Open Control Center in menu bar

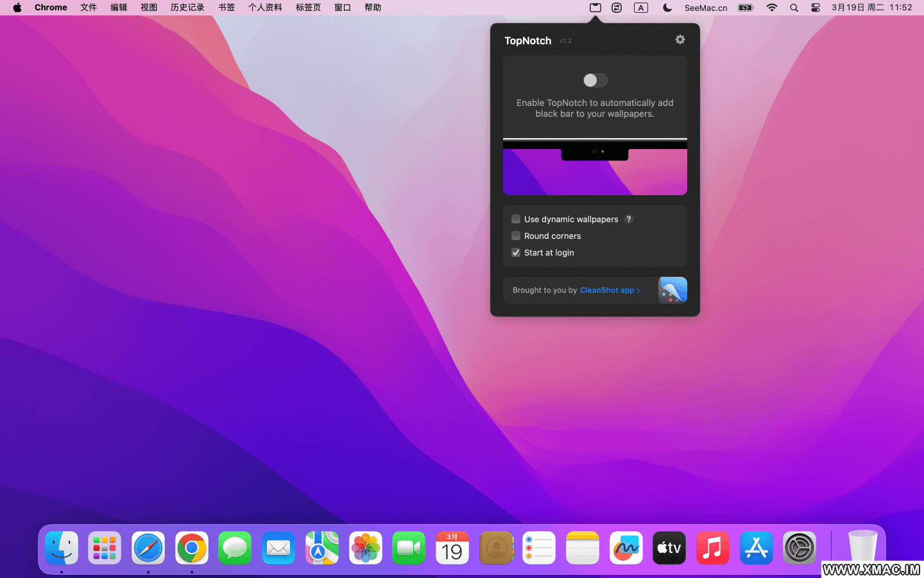[815, 8]
